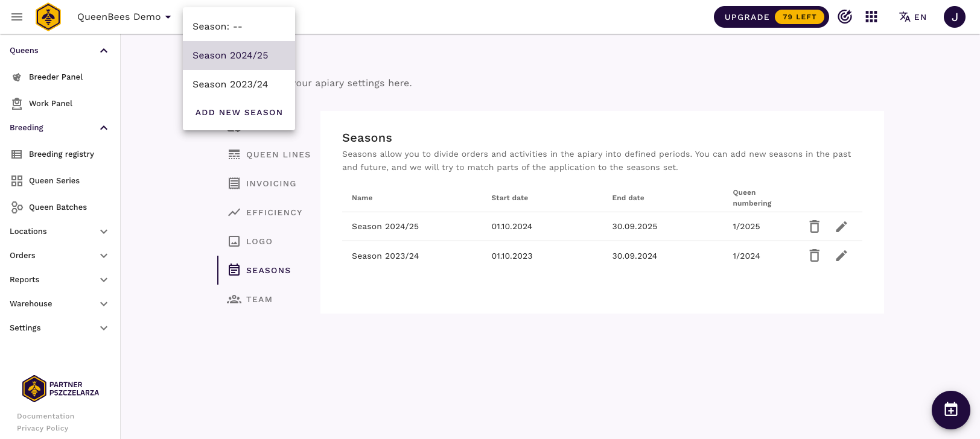Choose the 'Season: --' option
Viewport: 980px width, 439px height.
pos(217,27)
